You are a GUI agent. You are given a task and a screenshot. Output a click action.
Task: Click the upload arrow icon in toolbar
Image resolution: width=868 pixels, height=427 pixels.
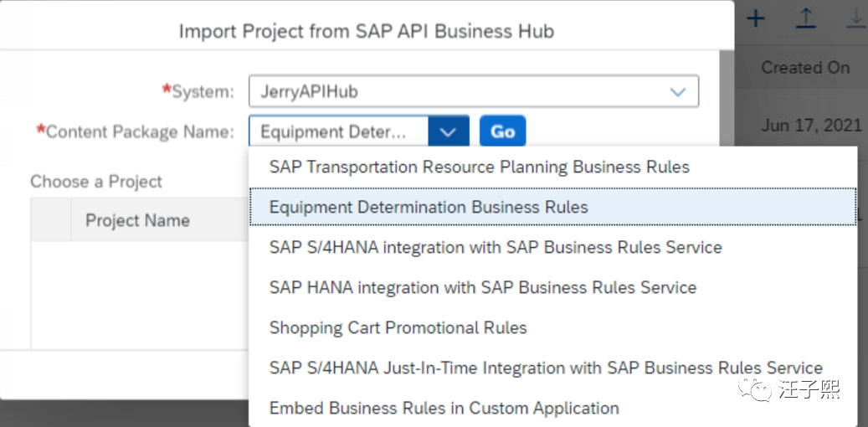pos(805,18)
